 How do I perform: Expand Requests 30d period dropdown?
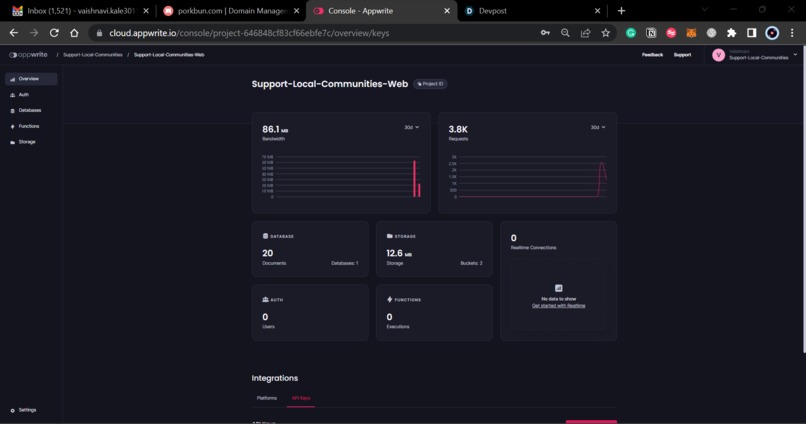tap(597, 127)
